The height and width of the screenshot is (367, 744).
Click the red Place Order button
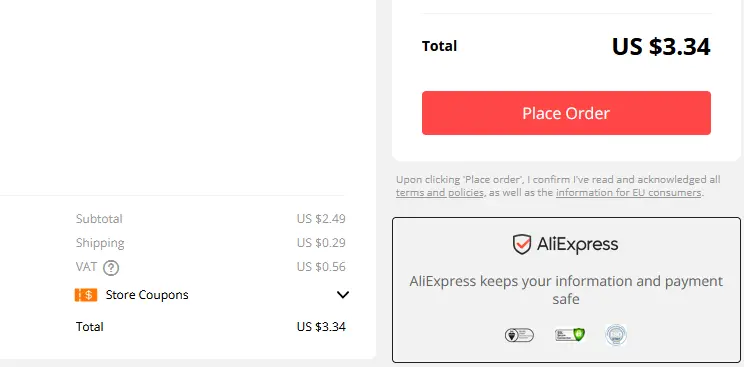click(x=566, y=113)
